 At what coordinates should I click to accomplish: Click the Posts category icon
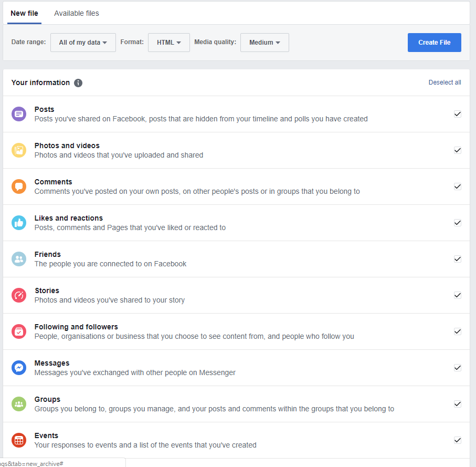19,114
